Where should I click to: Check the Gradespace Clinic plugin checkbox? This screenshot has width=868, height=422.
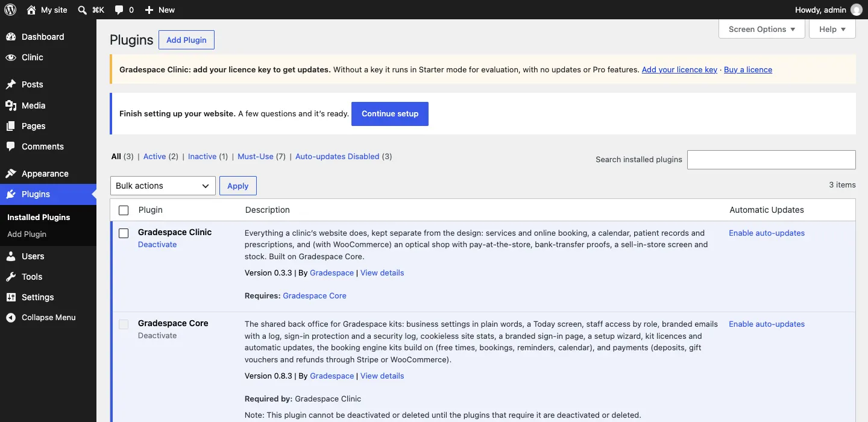(124, 233)
